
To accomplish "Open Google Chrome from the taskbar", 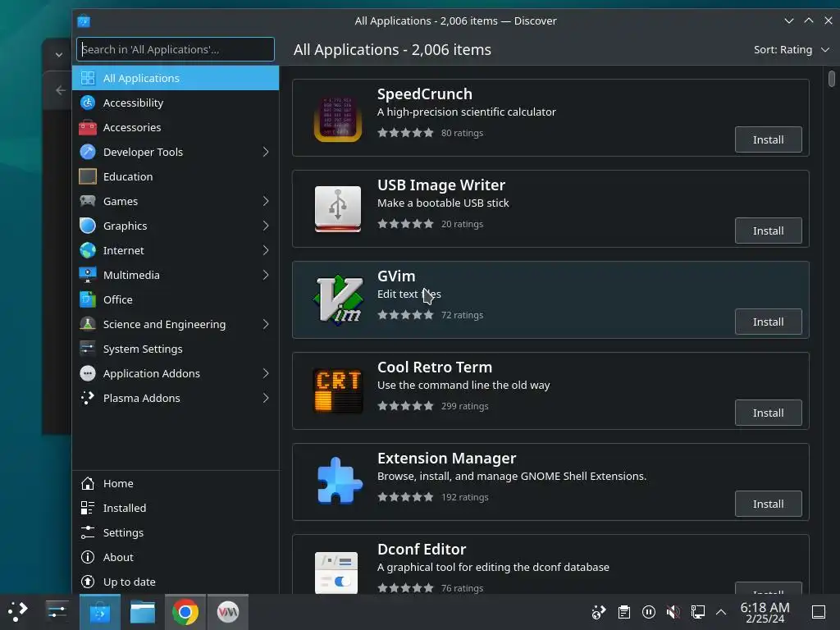I will [185, 612].
